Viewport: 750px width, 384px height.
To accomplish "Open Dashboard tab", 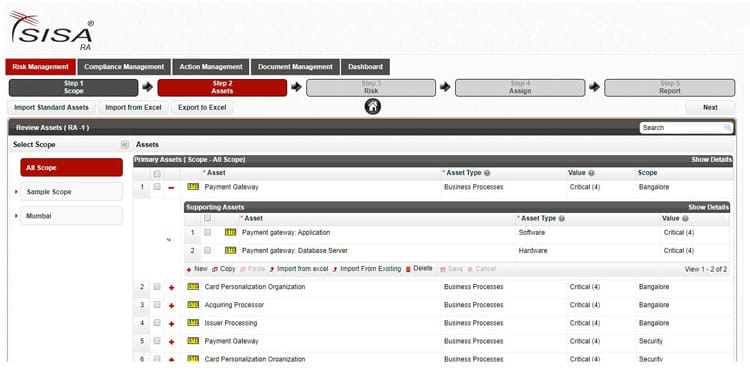I will [365, 67].
